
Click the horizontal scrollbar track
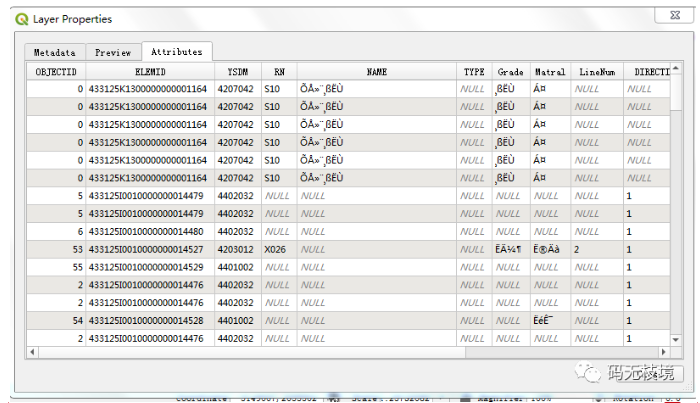tap(562, 352)
